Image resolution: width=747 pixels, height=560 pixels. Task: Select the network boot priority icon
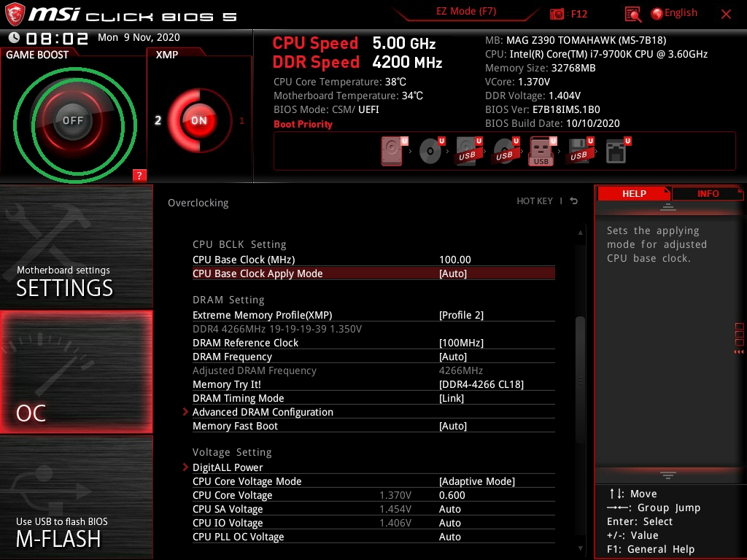(617, 151)
